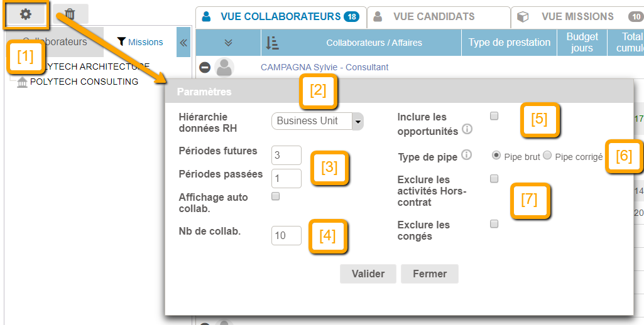The width and height of the screenshot is (644, 325).
Task: Enable Inclure les opportunités checkbox
Action: 494,116
